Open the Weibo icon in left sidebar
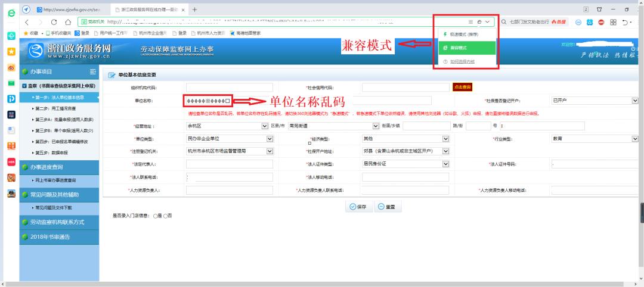The width and height of the screenshot is (644, 287). coord(11,68)
